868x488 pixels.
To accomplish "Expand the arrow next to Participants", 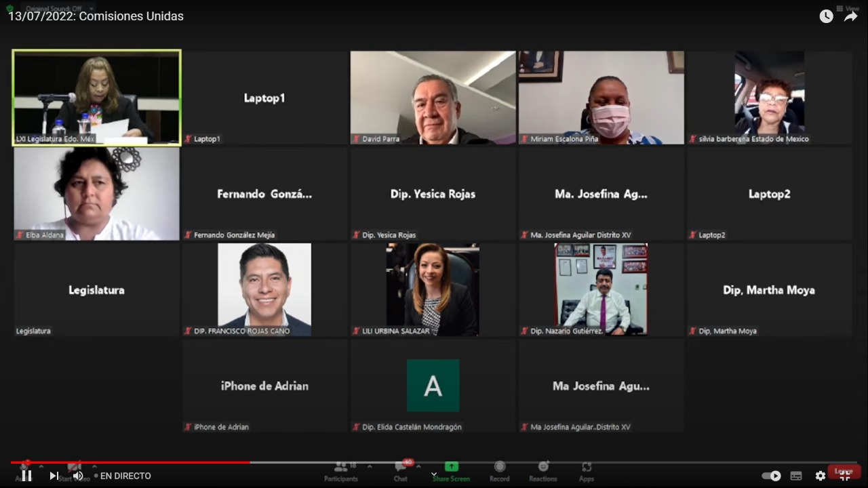I will click(370, 466).
